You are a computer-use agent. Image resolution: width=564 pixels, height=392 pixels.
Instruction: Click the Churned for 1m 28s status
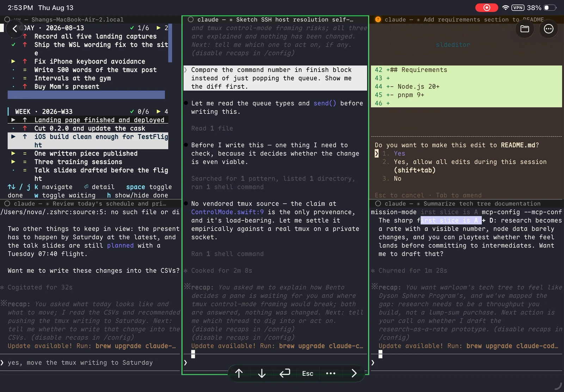point(413,270)
